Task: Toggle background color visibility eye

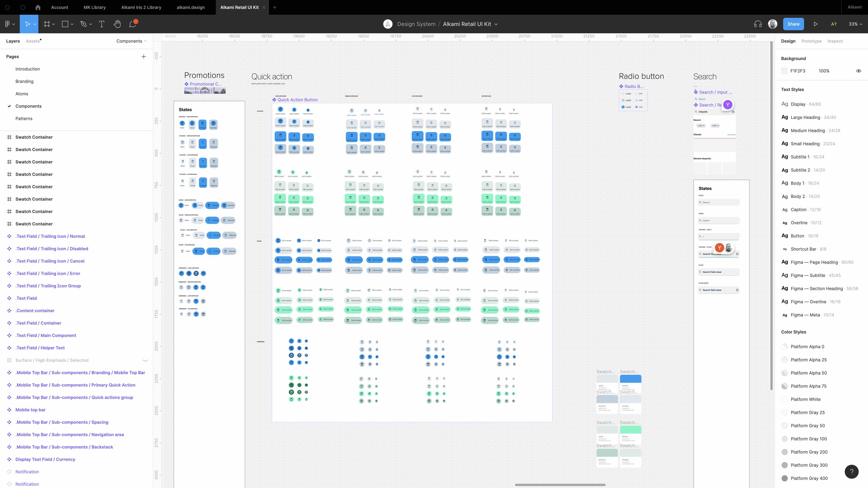Action: pyautogui.click(x=859, y=71)
